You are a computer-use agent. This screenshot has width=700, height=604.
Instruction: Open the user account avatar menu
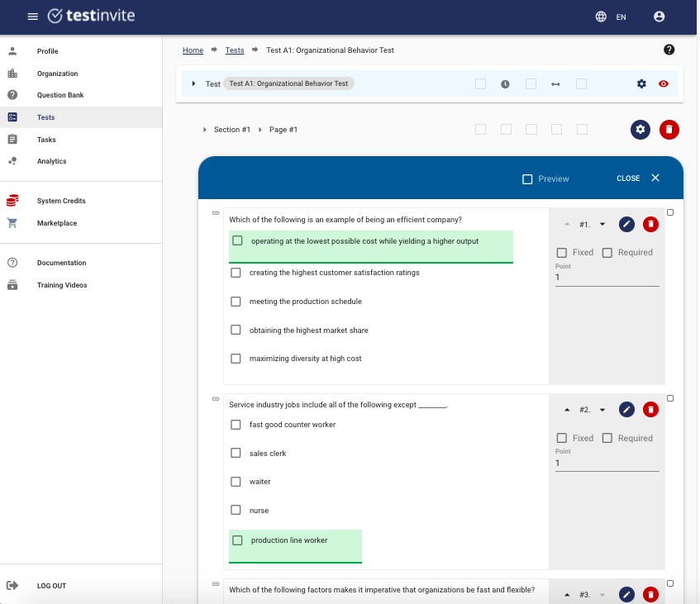pyautogui.click(x=659, y=17)
